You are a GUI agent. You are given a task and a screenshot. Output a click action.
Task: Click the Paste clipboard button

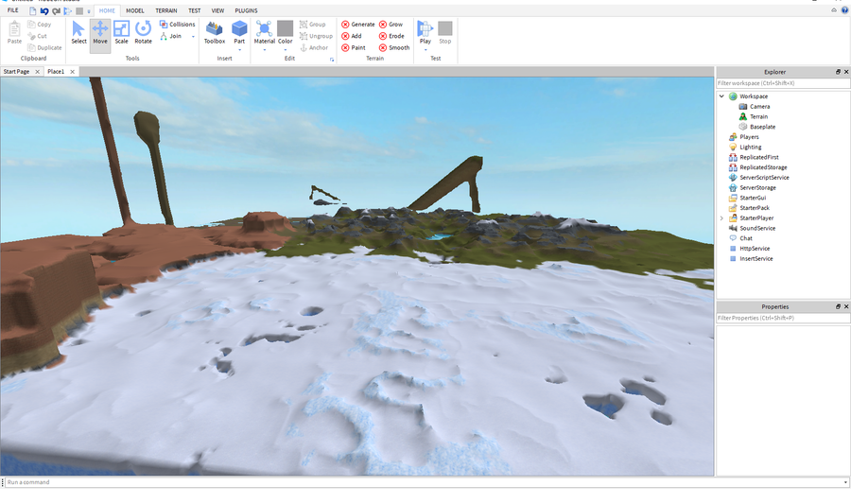tap(14, 33)
